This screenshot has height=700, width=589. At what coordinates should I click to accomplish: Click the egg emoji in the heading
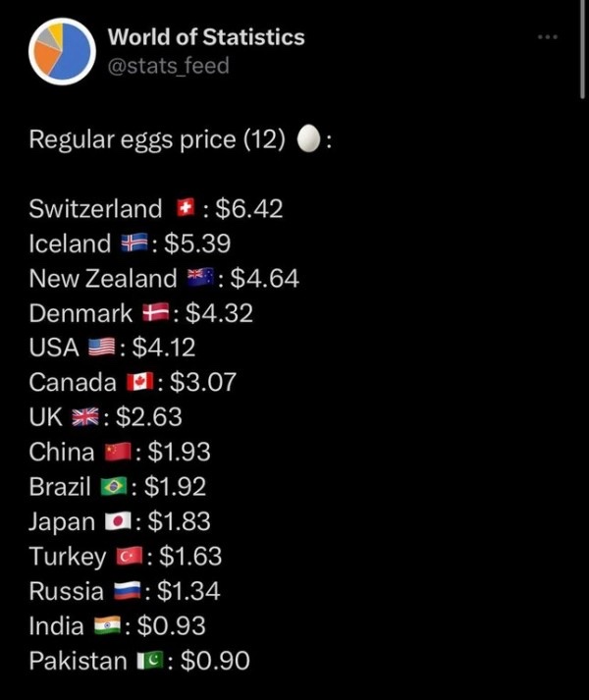[x=308, y=140]
